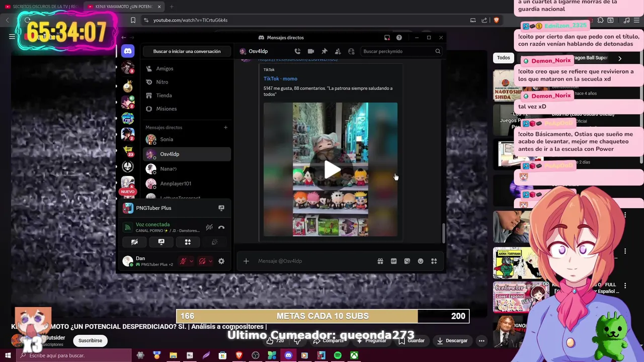Start voice call with Osv4ldp
This screenshot has height=362, width=644.
pos(297,51)
